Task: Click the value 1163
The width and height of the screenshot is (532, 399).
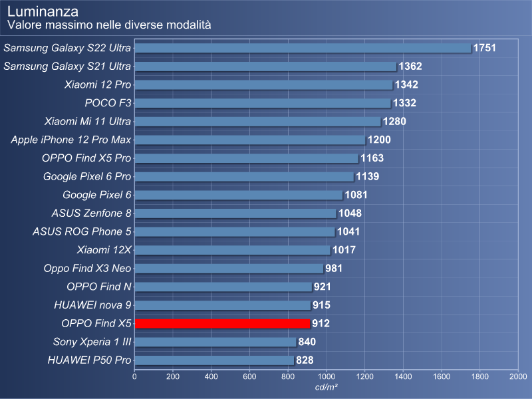Action: [372, 158]
